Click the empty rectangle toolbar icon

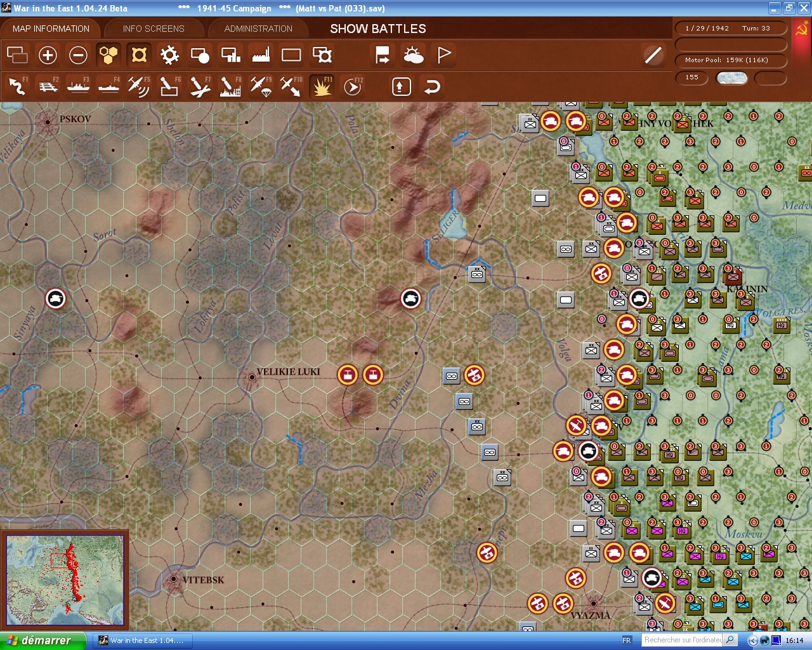point(291,55)
